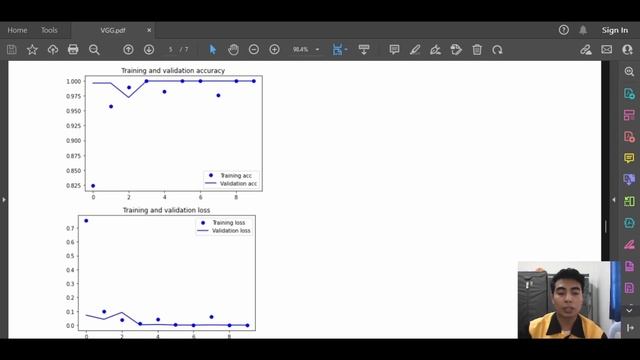Send the file by email envelope icon
The width and height of the screenshot is (640, 360).
coord(607,50)
